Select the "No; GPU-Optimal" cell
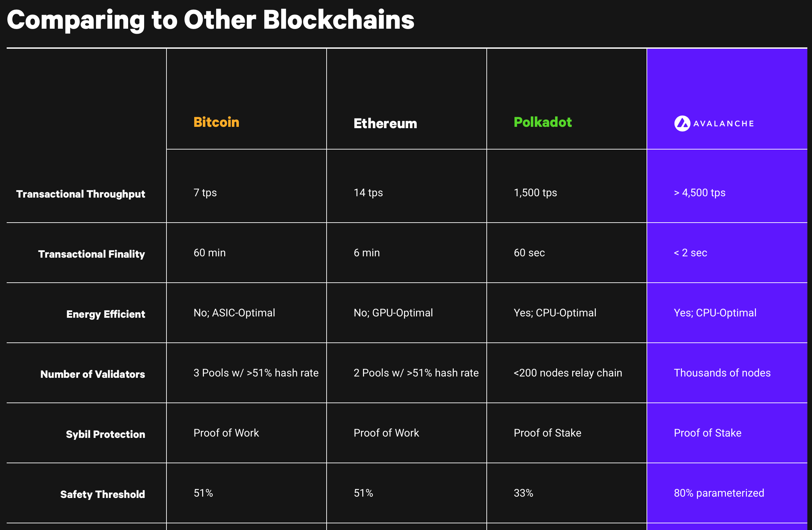 click(393, 313)
